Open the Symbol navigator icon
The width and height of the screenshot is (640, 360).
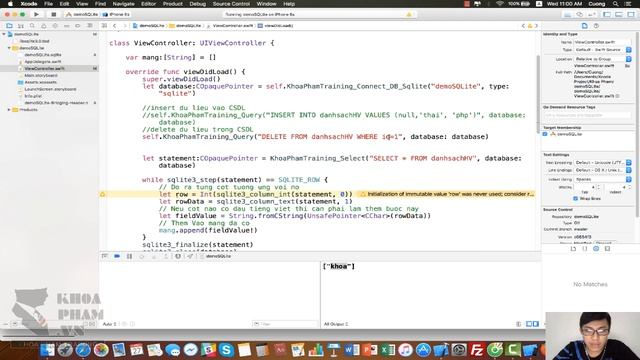point(21,26)
